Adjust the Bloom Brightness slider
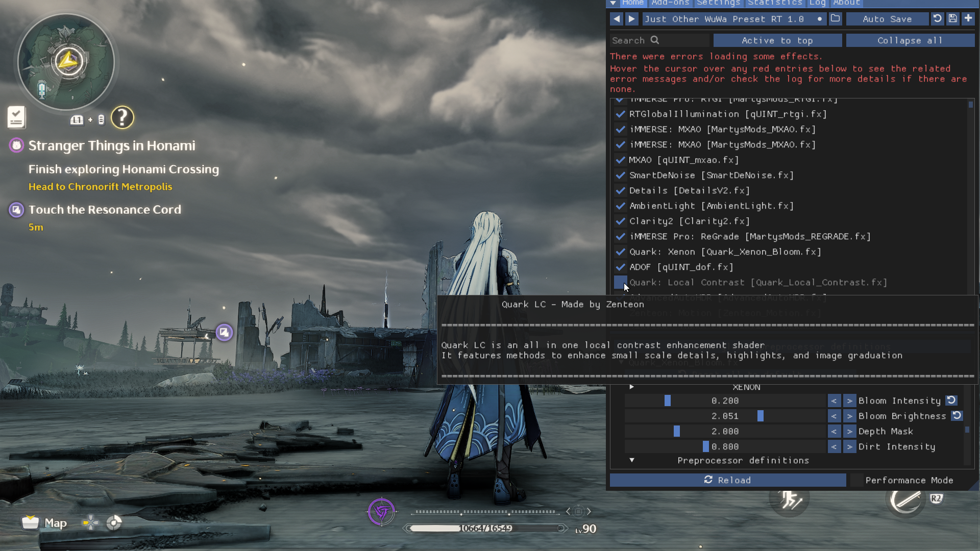 [725, 416]
